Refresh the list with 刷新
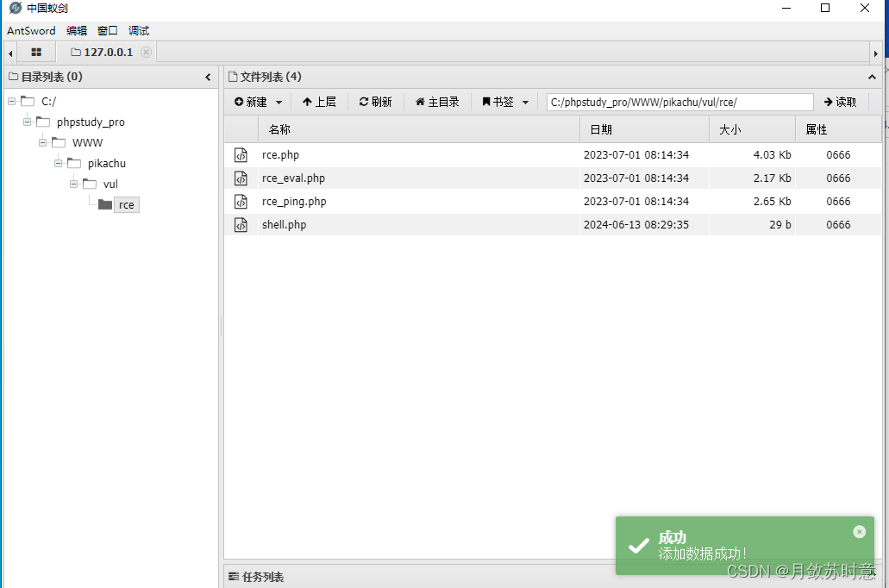This screenshot has height=588, width=889. [x=375, y=102]
